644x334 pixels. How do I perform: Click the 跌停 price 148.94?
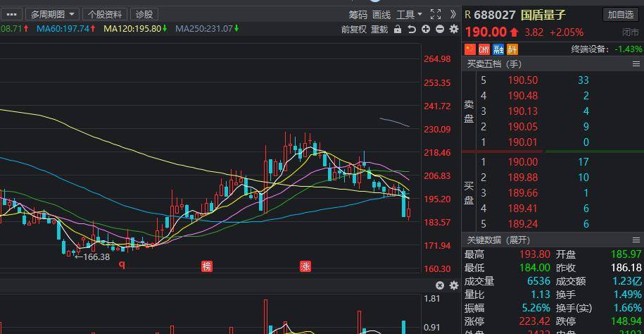coord(626,321)
